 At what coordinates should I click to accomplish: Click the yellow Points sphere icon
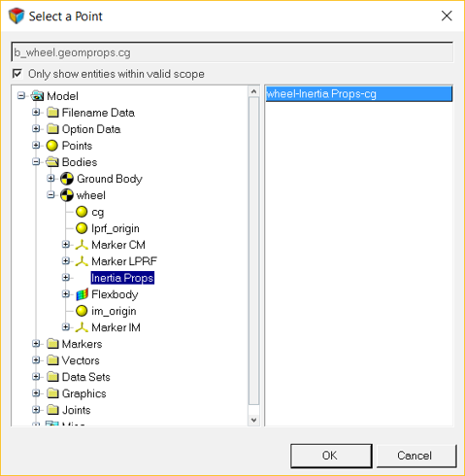point(52,146)
